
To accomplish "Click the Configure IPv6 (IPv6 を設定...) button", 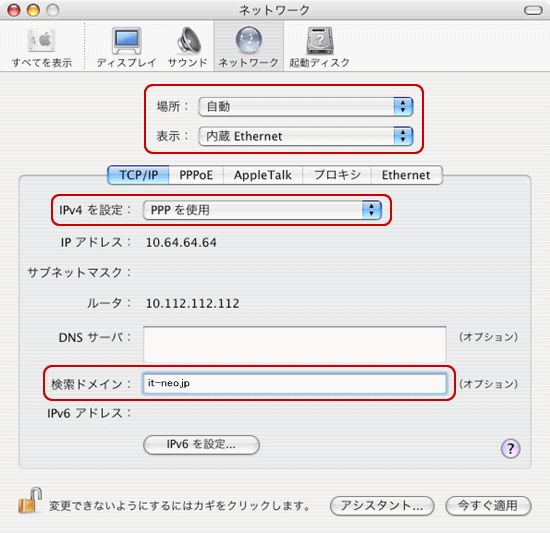I will coord(201,445).
